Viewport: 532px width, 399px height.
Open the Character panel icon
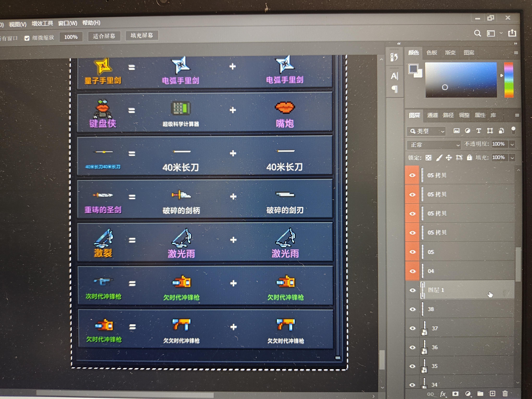pos(394,76)
